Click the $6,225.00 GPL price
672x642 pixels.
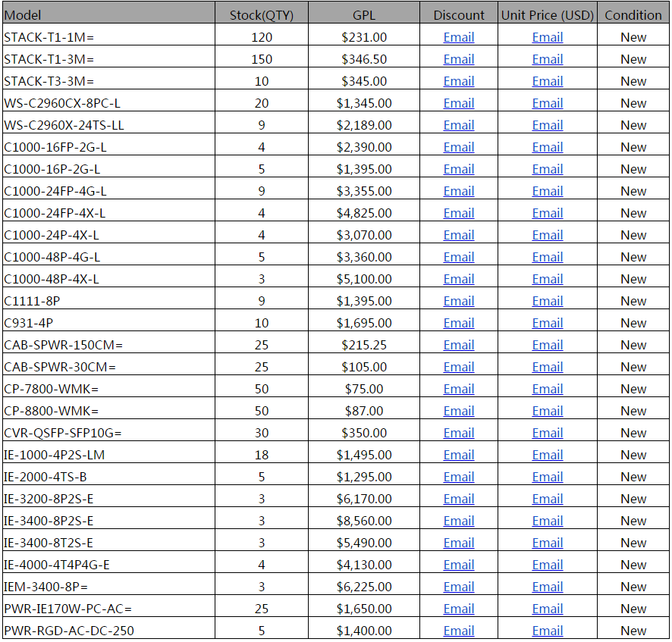pyautogui.click(x=364, y=587)
